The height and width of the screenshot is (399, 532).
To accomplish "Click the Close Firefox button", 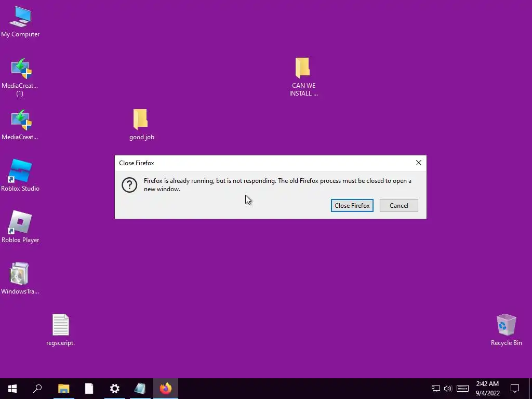I will pos(352,205).
